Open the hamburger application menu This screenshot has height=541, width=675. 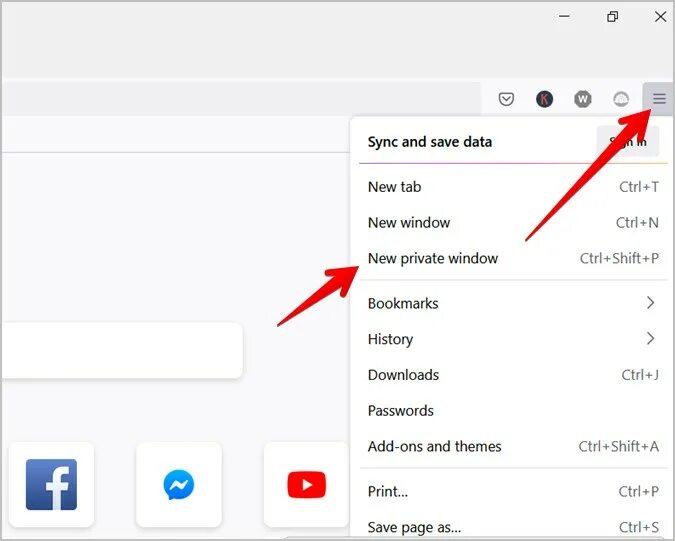point(659,99)
